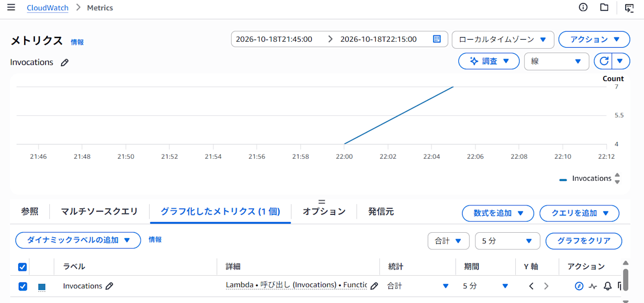Click the ラベル column header
The image size is (644, 303).
pyautogui.click(x=74, y=267)
